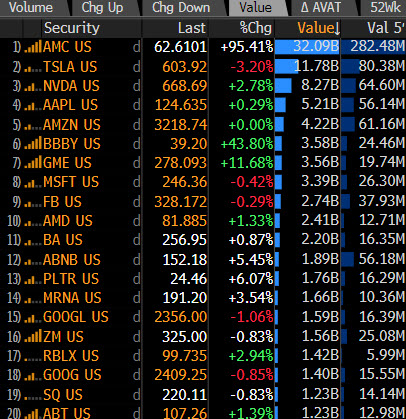Select the Chg Down tab

181,8
